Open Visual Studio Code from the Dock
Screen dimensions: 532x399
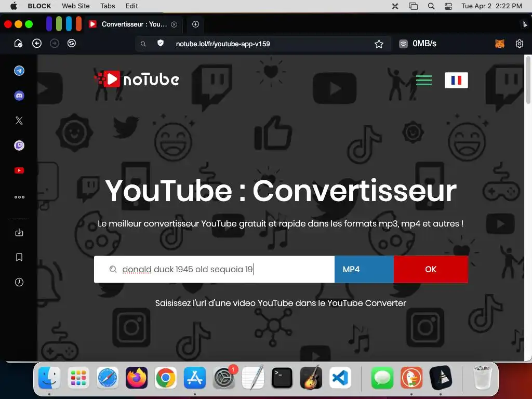point(340,378)
